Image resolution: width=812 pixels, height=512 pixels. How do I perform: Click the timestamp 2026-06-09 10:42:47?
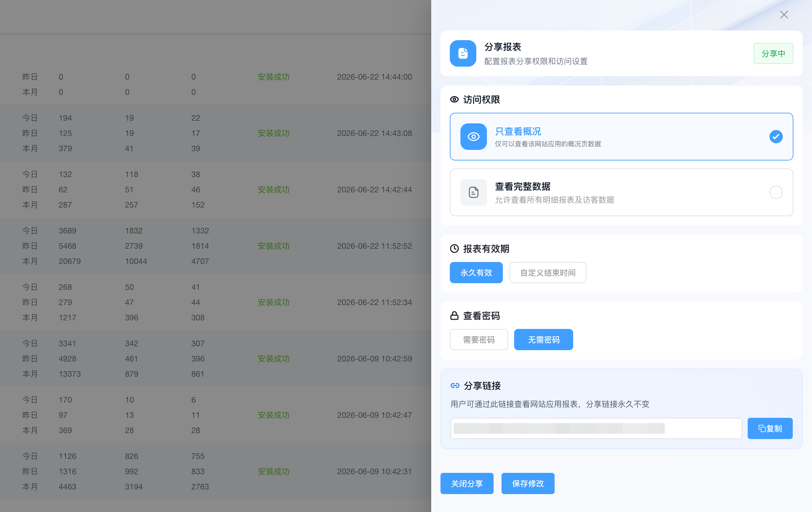point(374,415)
